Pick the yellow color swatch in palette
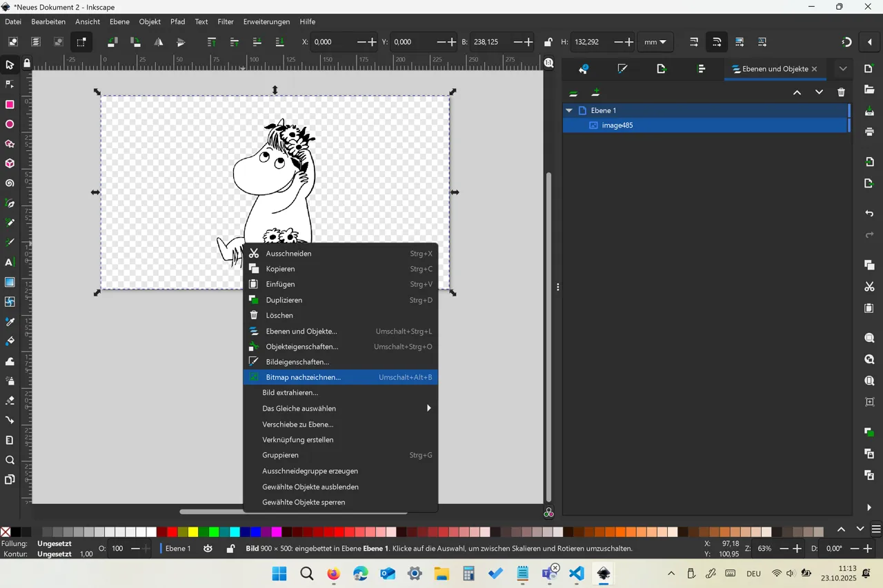The image size is (883, 588). 193,531
